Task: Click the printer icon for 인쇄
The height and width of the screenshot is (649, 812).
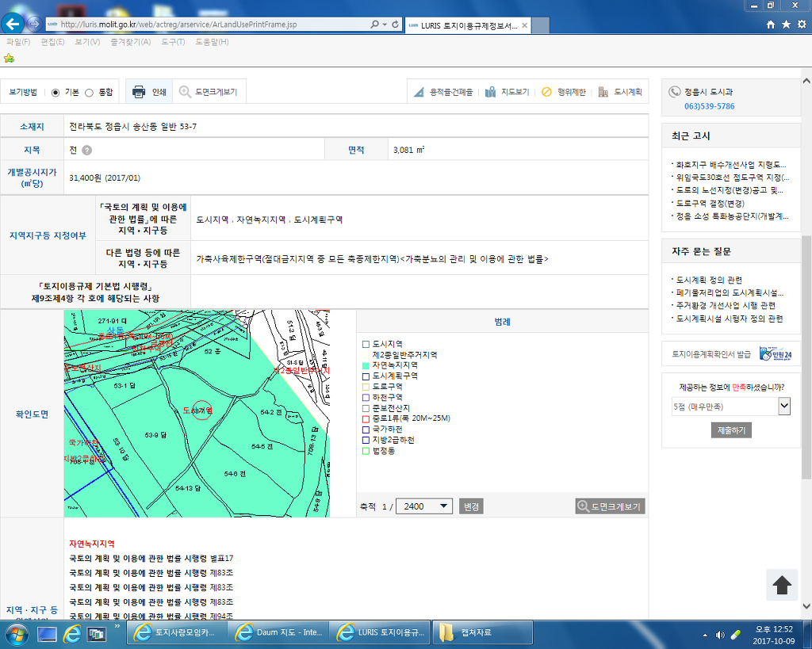Action: coord(139,92)
